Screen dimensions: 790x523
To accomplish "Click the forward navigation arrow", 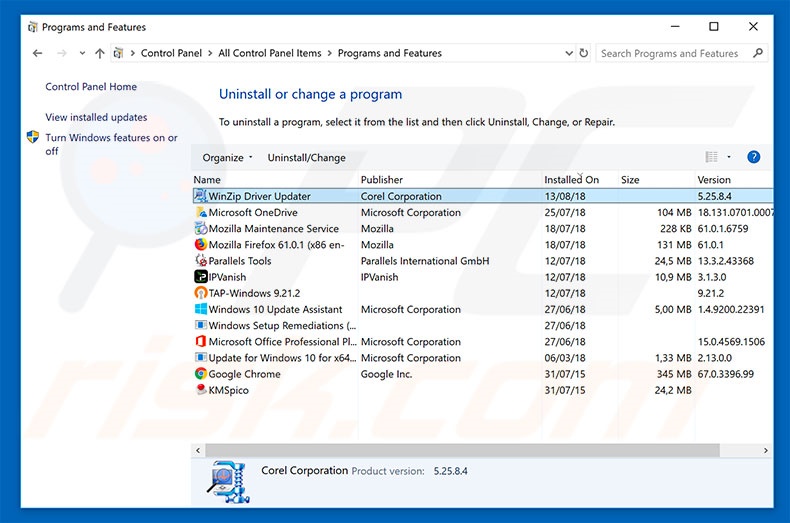I will [x=61, y=53].
